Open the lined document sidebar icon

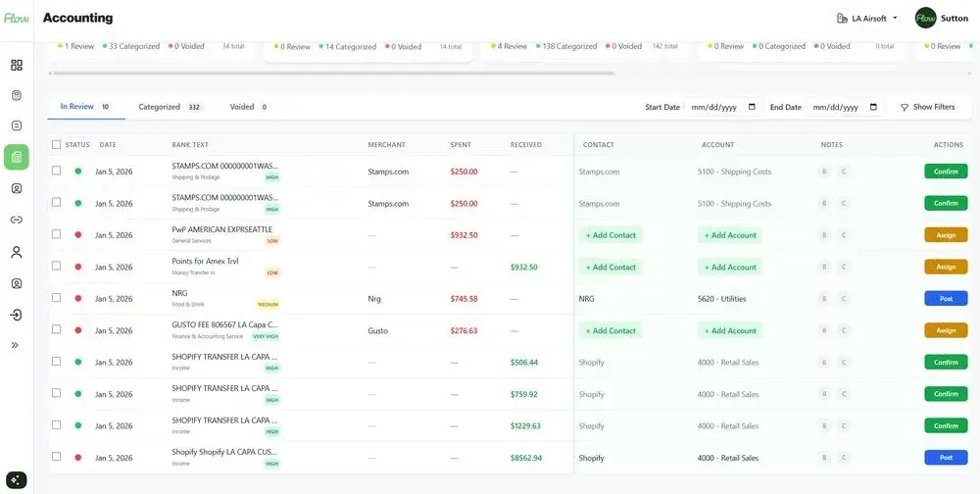coord(17,125)
